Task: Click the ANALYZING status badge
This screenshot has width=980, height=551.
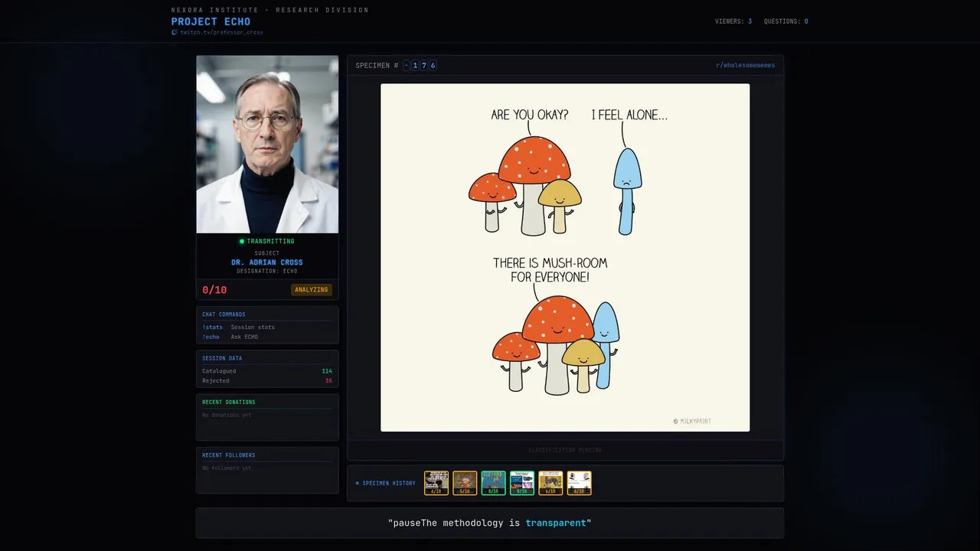Action: pos(312,290)
